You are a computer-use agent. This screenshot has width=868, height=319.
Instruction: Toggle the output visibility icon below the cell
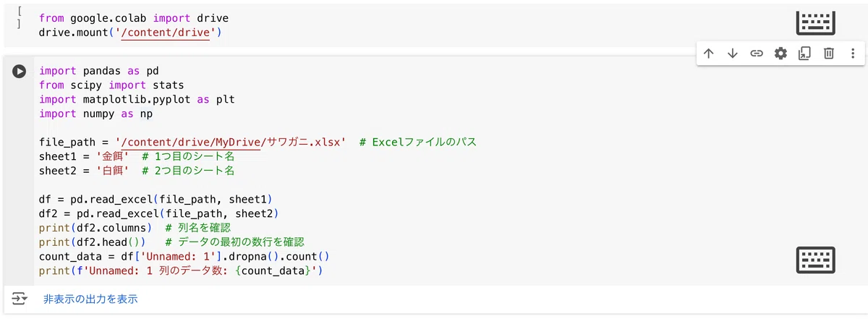click(20, 299)
